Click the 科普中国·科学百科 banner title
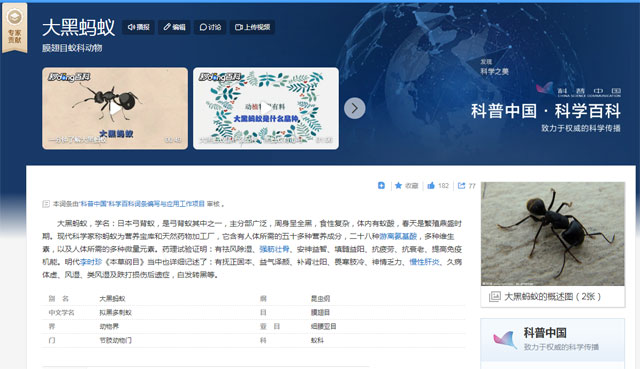Viewport: 640px width, 369px height. click(x=545, y=111)
